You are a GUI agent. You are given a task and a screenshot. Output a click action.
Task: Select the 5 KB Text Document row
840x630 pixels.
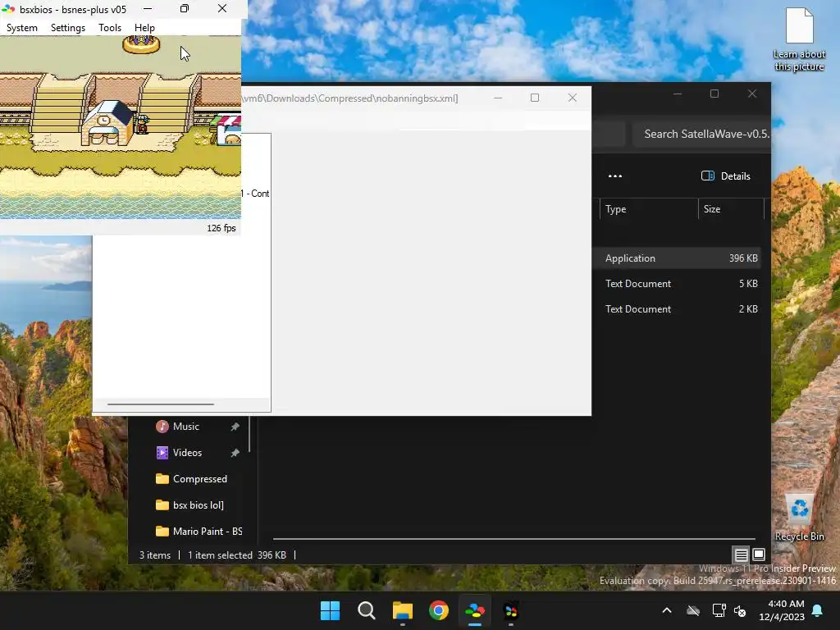click(x=678, y=283)
